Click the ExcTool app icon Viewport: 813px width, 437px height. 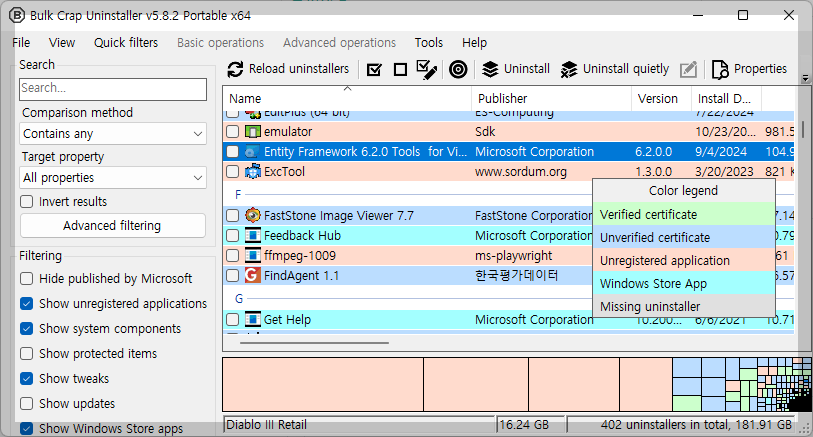point(253,172)
